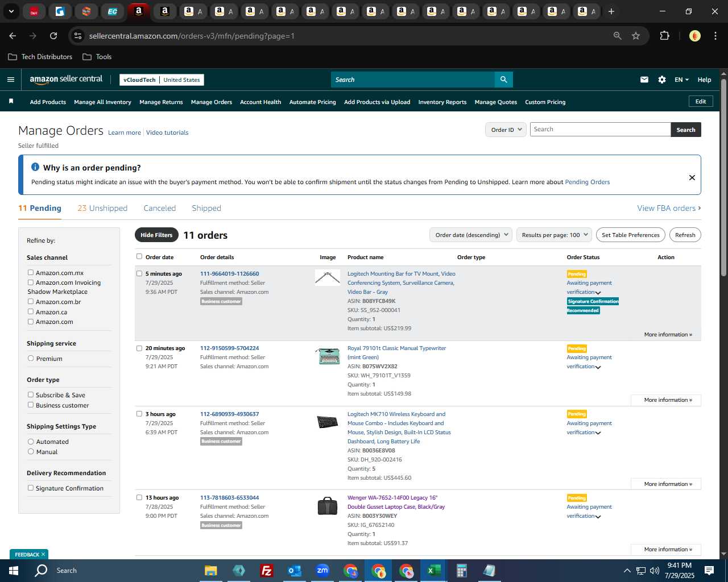Tick the Signature Confirmation checkbox
This screenshot has width=728, height=582.
tap(31, 488)
